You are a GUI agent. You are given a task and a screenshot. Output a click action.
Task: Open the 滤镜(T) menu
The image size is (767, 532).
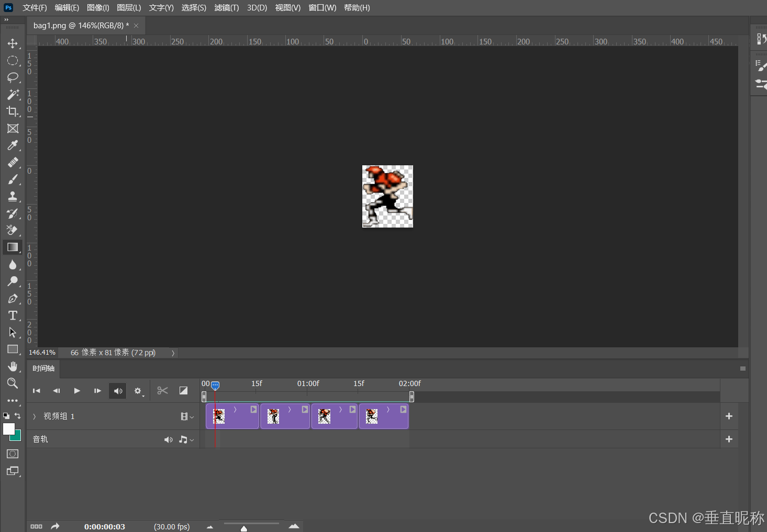pyautogui.click(x=227, y=8)
